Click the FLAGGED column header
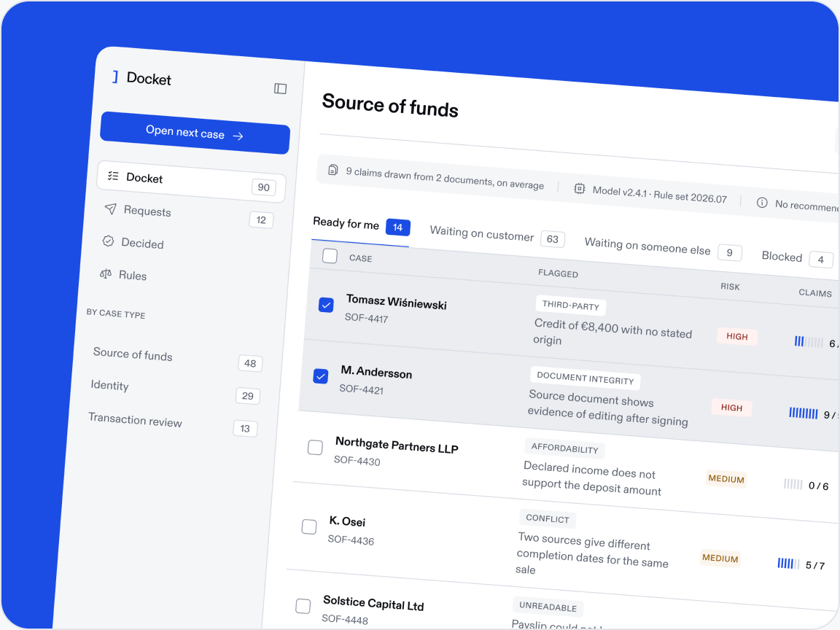Viewport: 840px width, 630px height. [x=559, y=273]
